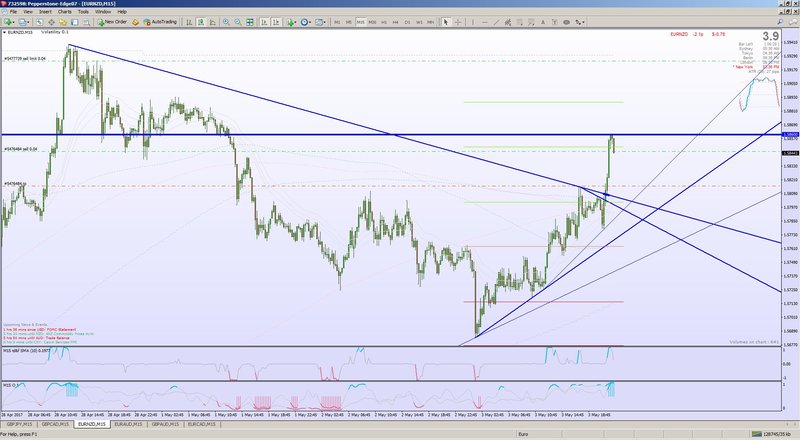Image resolution: width=800 pixels, height=440 pixels.
Task: Open the Data Window panel
Action: (51, 22)
